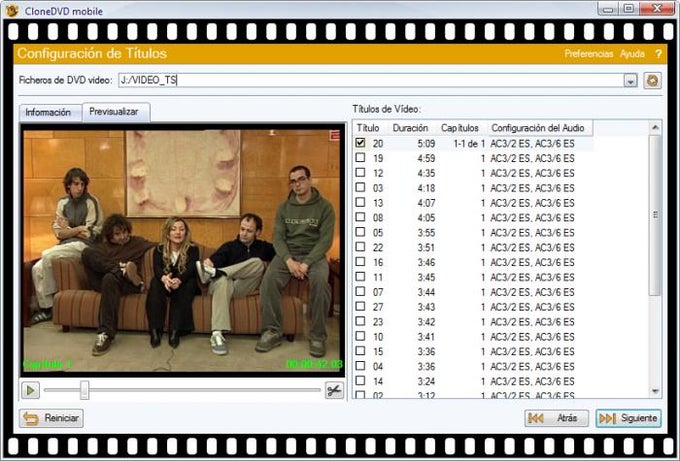Uncheck the title 20 checkbox

(x=360, y=143)
